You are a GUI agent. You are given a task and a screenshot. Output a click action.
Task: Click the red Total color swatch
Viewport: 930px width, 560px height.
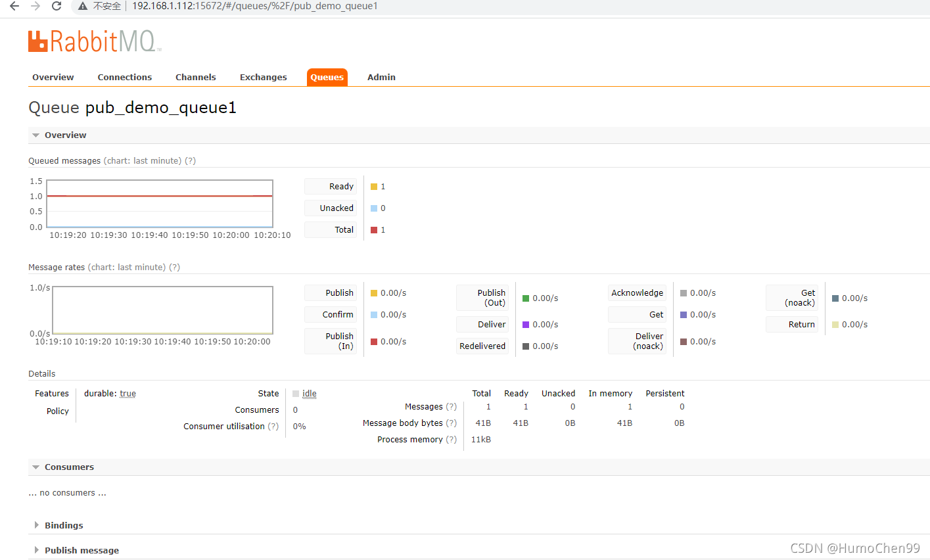coord(374,230)
